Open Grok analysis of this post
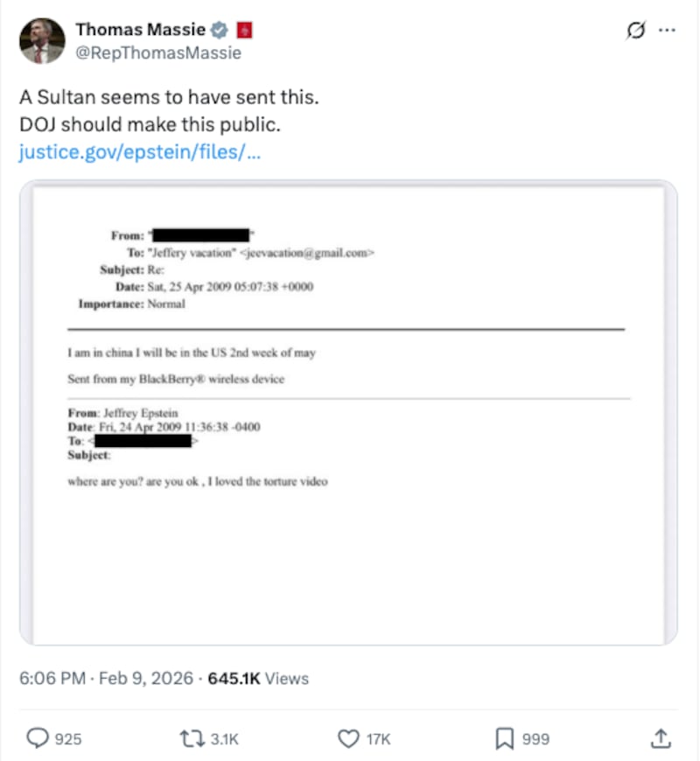Screen dimensions: 700x761 (635, 29)
